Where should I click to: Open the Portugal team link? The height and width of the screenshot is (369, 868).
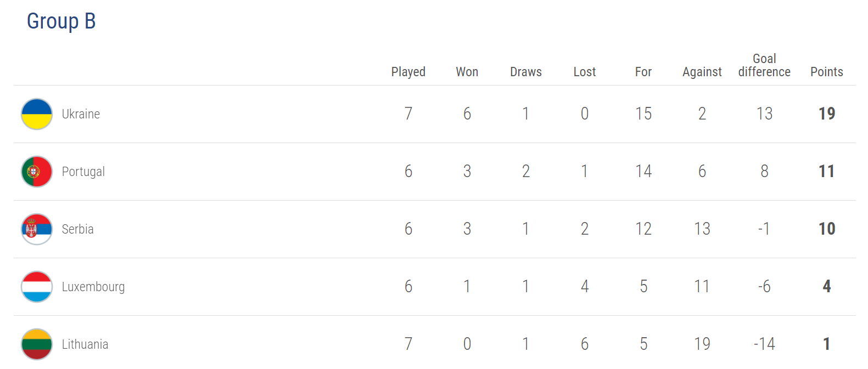[83, 172]
